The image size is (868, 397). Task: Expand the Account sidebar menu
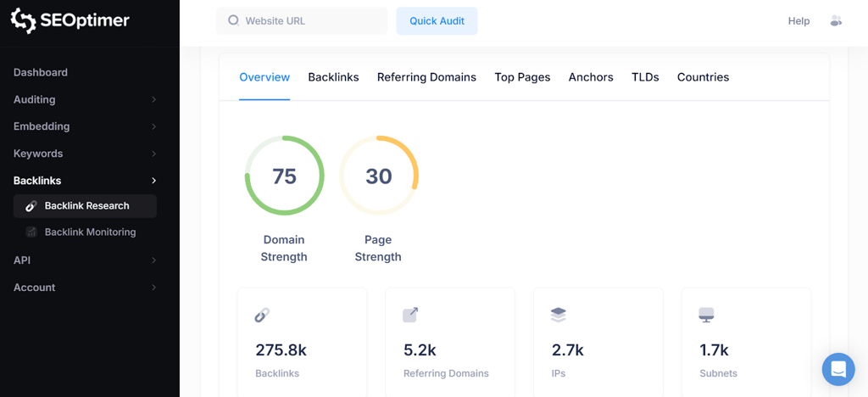(153, 288)
